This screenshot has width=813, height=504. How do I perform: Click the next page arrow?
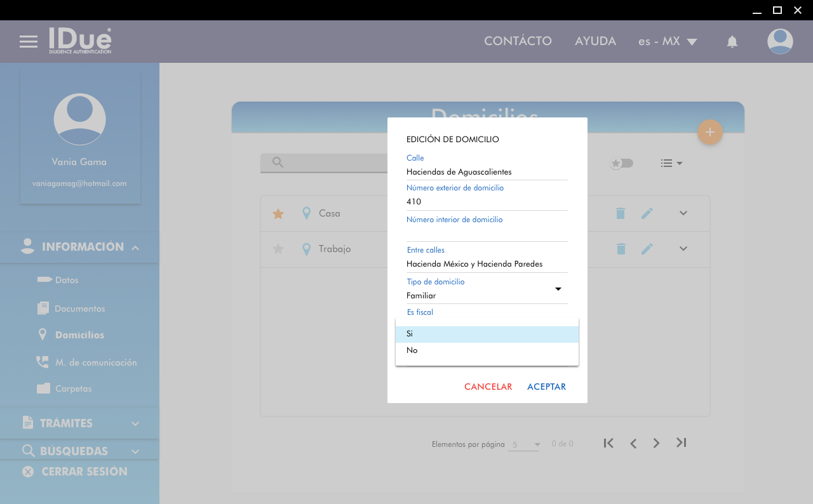coord(657,443)
